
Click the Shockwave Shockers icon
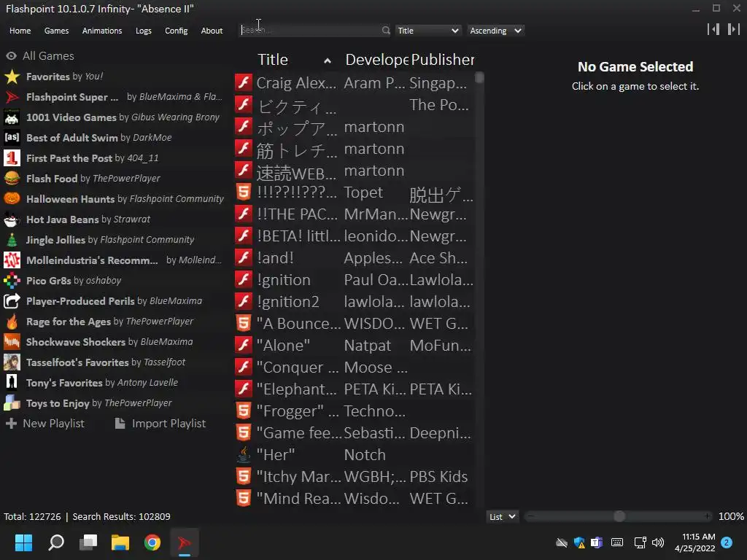(x=12, y=343)
